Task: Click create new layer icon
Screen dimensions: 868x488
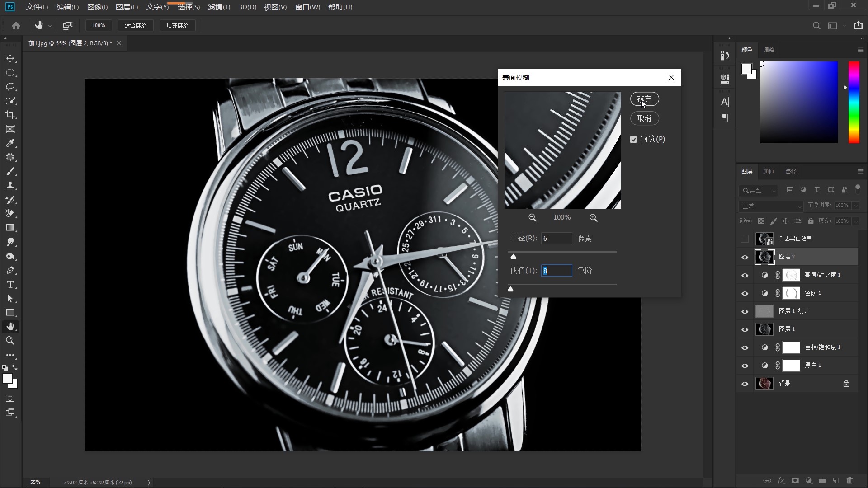Action: (x=836, y=480)
